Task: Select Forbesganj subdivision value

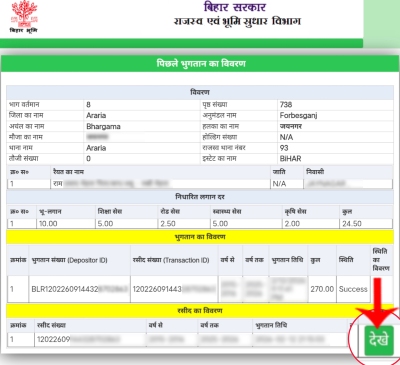Action: point(298,115)
